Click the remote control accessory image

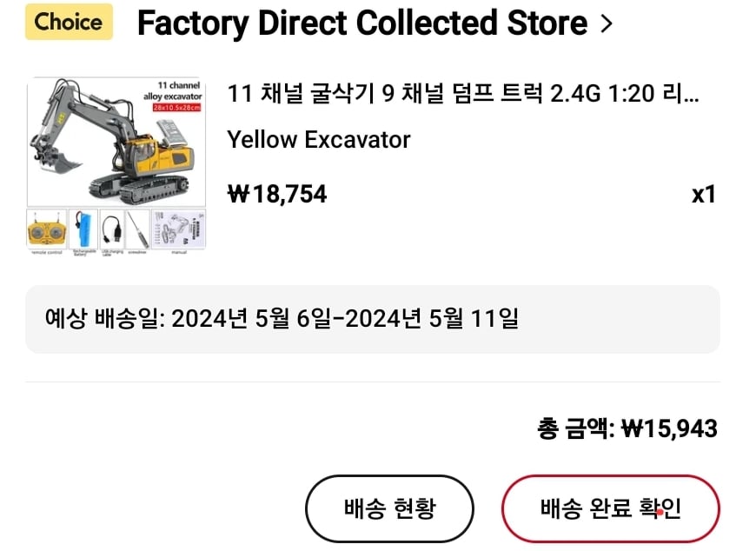pos(47,230)
